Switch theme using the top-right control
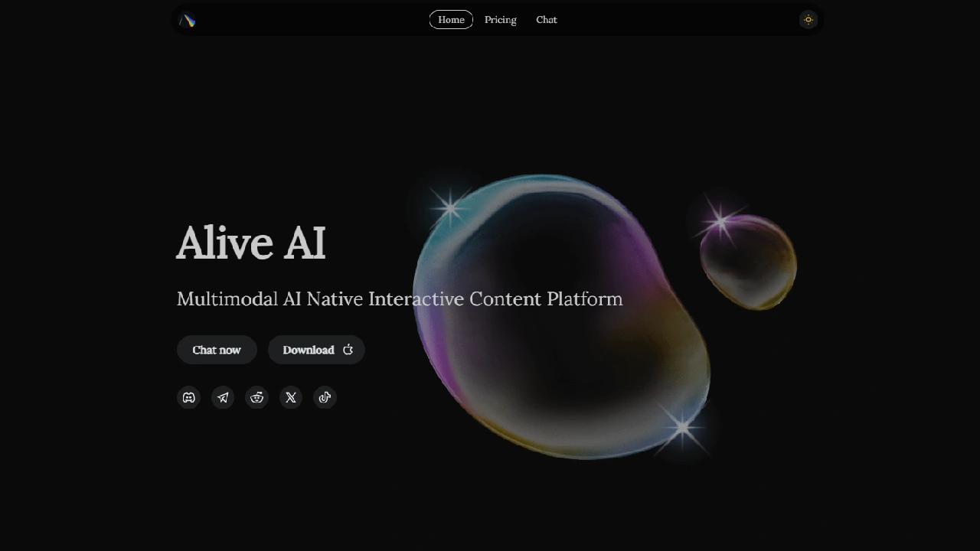The height and width of the screenshot is (551, 980). pos(808,19)
